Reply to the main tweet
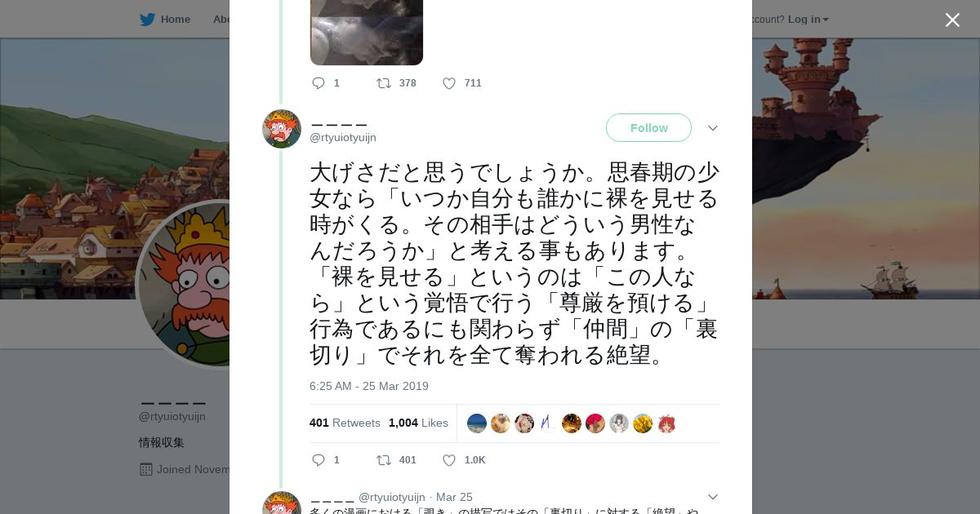 [x=318, y=460]
